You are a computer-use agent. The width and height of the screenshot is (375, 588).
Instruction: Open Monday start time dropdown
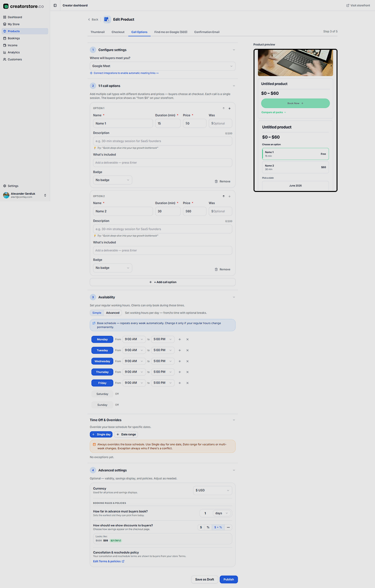[x=134, y=339]
